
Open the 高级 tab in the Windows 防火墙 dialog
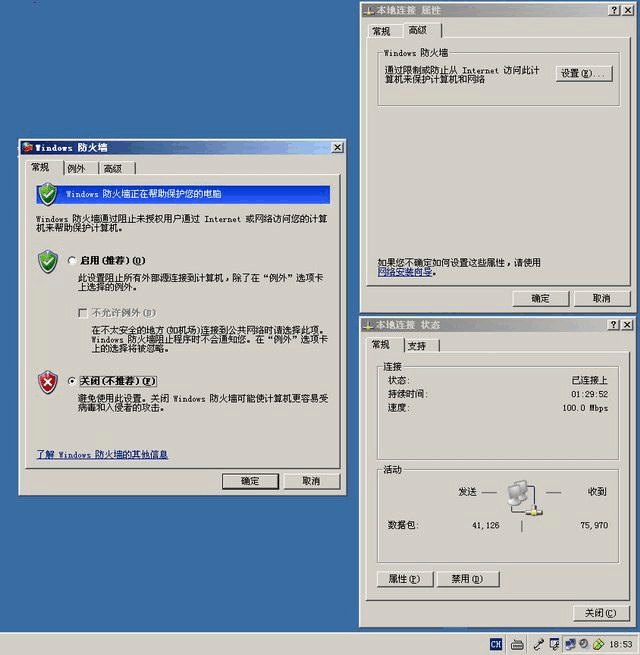point(113,169)
